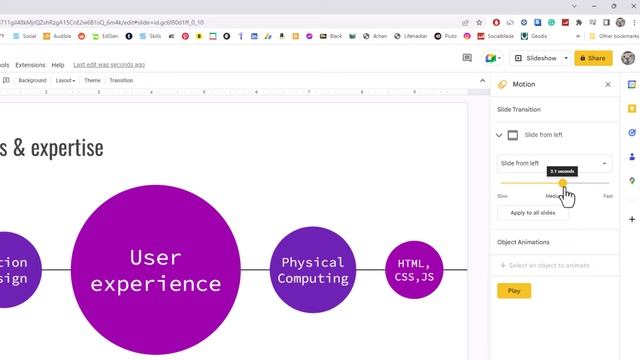Click Transition toolbar button
The width and height of the screenshot is (640, 360).
tap(121, 80)
